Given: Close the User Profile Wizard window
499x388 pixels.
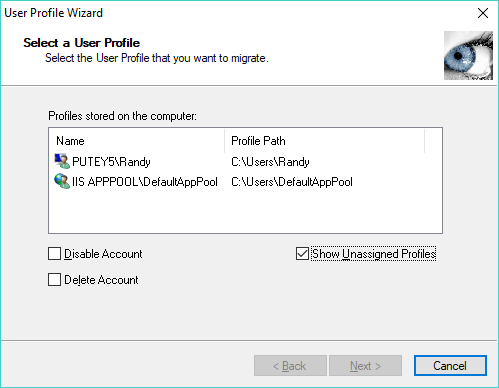Looking at the screenshot, I should tap(483, 13).
